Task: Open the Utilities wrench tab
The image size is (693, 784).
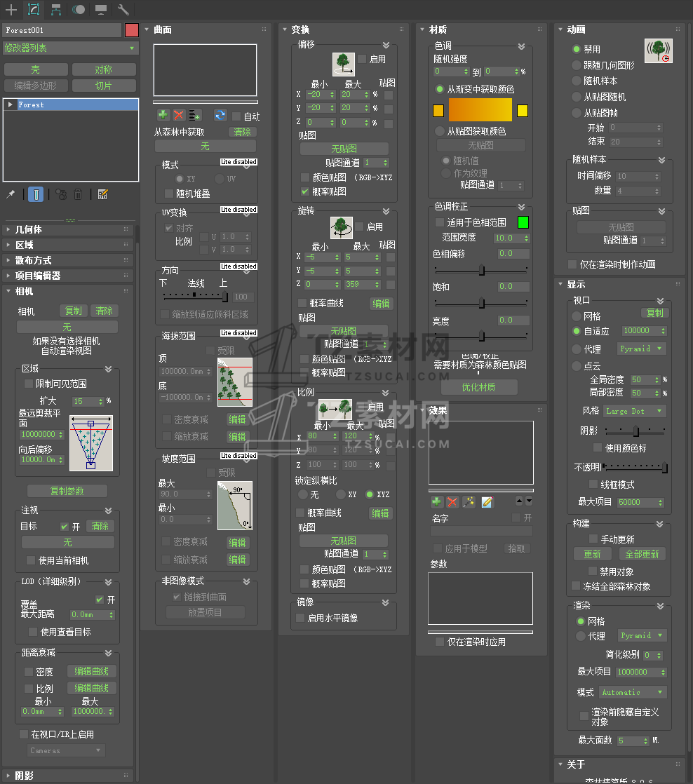Action: click(x=123, y=9)
